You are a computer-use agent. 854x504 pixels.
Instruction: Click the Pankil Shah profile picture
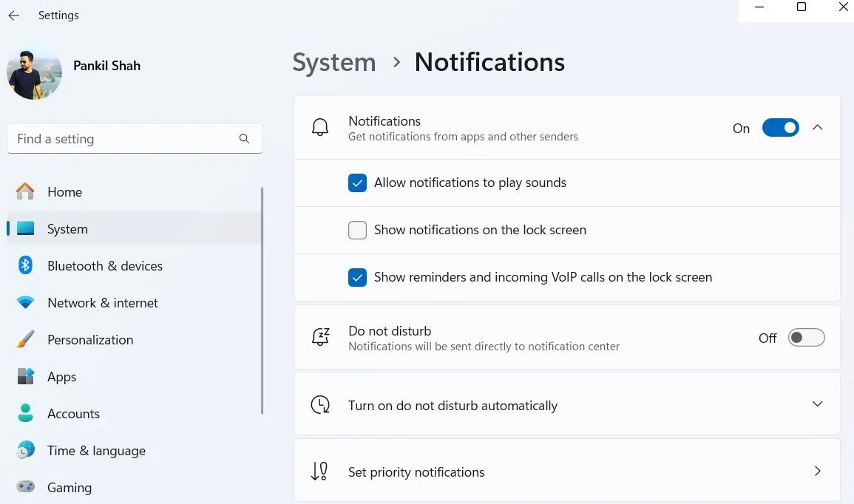point(34,72)
